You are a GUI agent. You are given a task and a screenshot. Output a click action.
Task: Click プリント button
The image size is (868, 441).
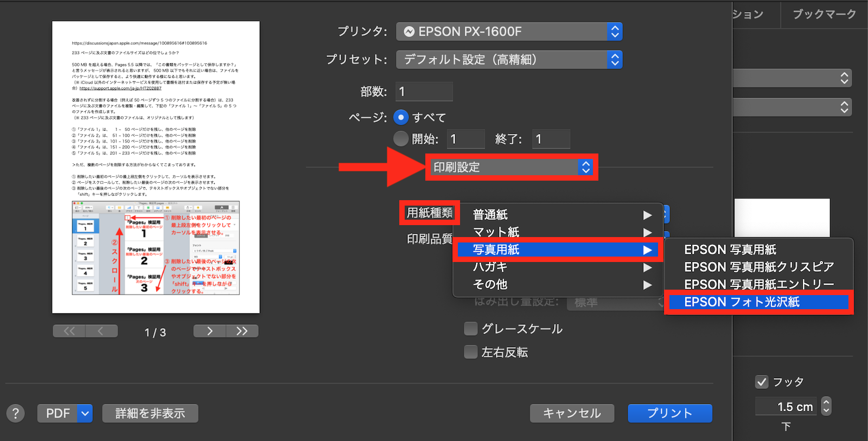point(670,413)
